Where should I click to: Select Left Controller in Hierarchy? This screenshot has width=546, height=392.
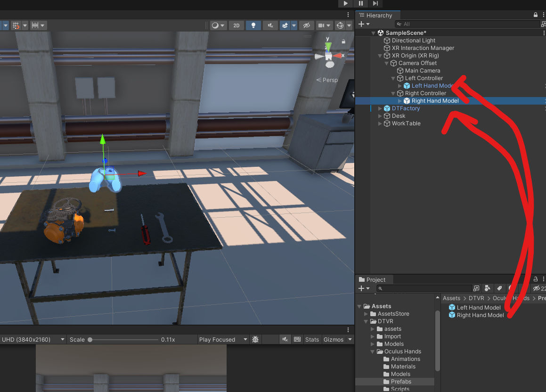point(424,78)
